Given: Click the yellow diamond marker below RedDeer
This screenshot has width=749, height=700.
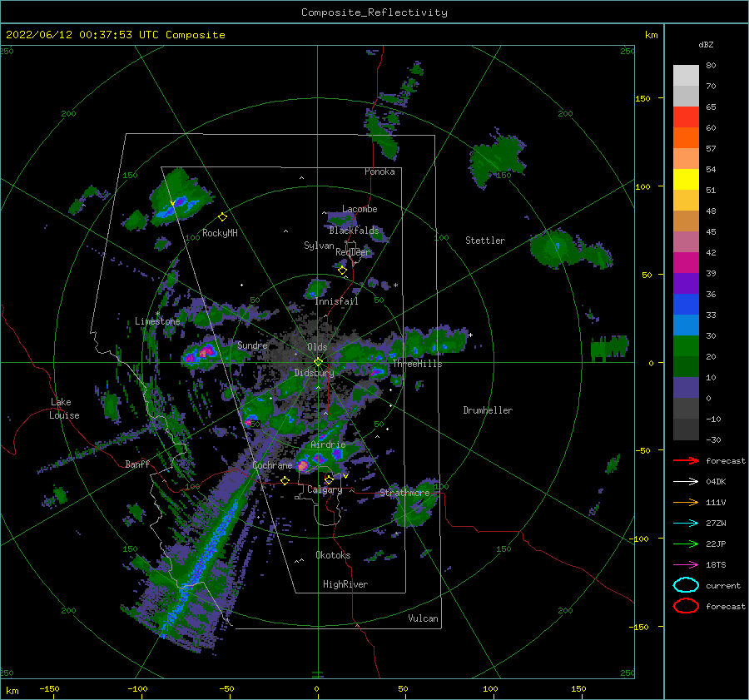Looking at the screenshot, I should pyautogui.click(x=342, y=271).
